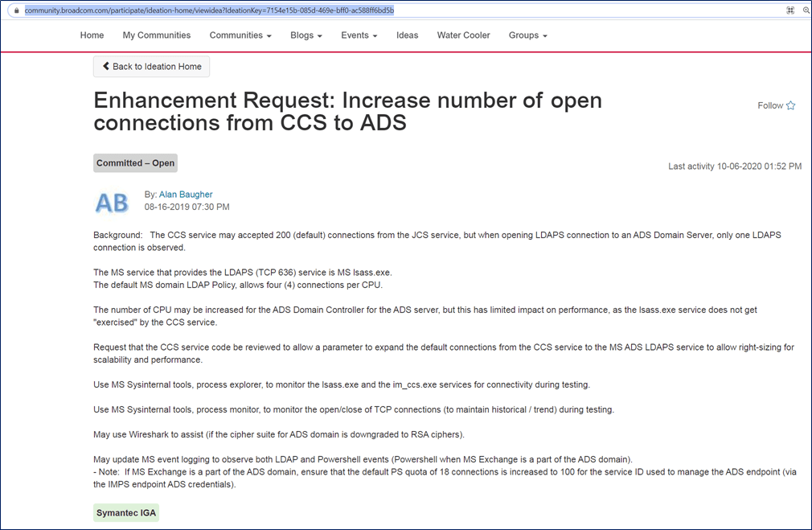Click the Symantec IGA tag
Viewport: 812px width, 530px height.
coord(126,512)
